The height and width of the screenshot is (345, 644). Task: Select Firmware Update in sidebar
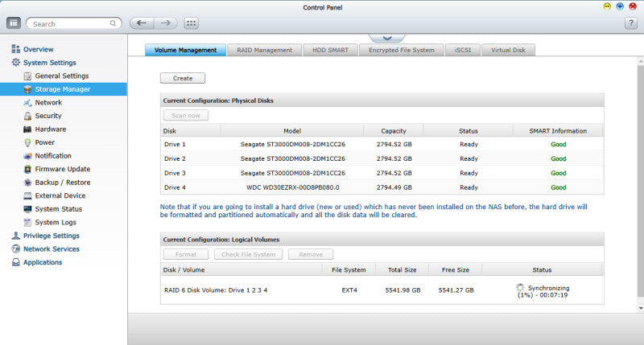tap(63, 169)
